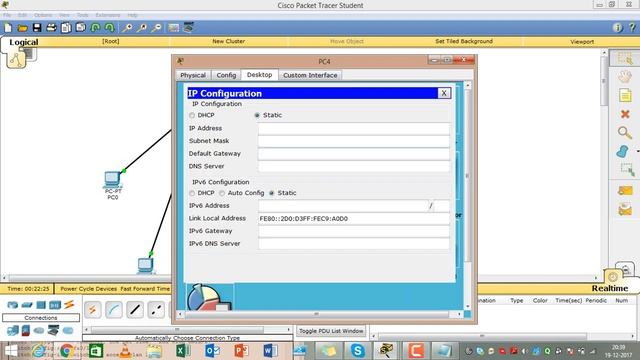Click the Undo green arrow icon
Screen dimensions: 640x360
[95, 28]
